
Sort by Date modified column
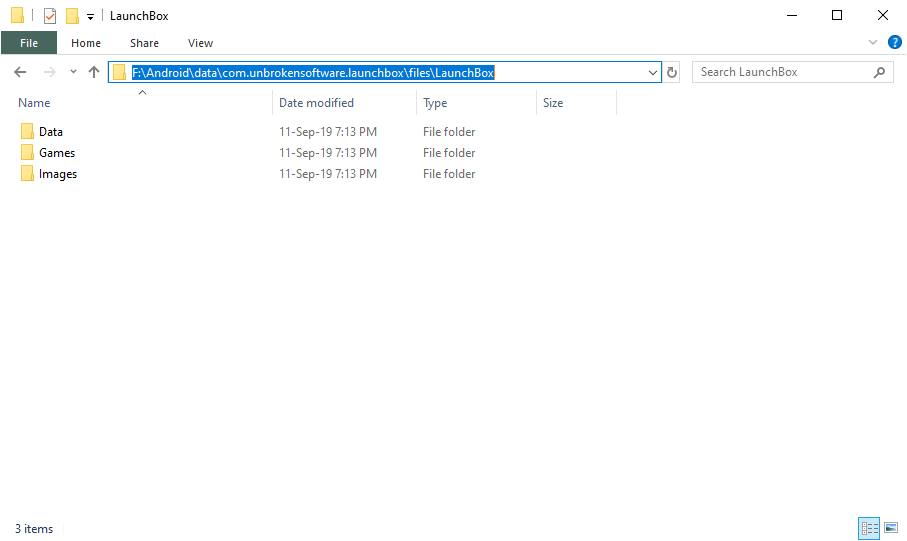[x=316, y=103]
